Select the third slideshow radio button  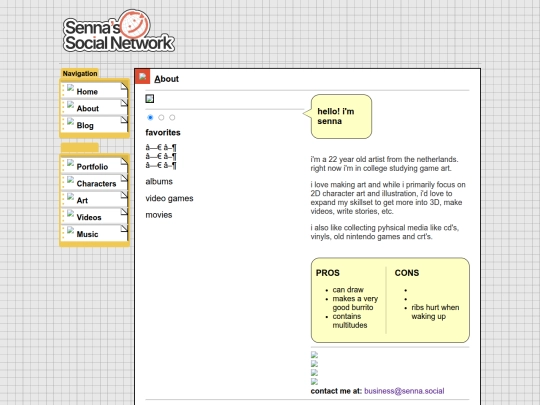172,117
